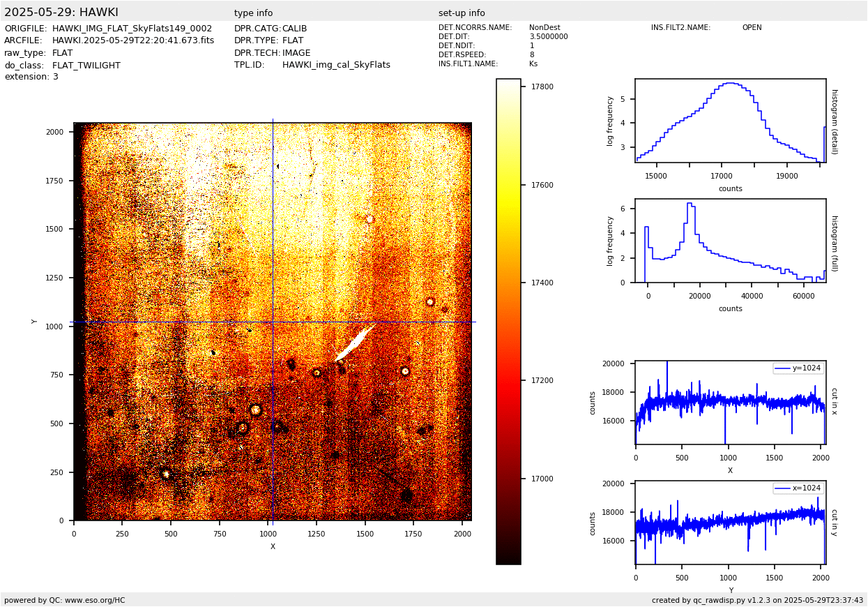Image resolution: width=868 pixels, height=607 pixels.
Task: Select the histogram (full) plot
Action: 730,241
